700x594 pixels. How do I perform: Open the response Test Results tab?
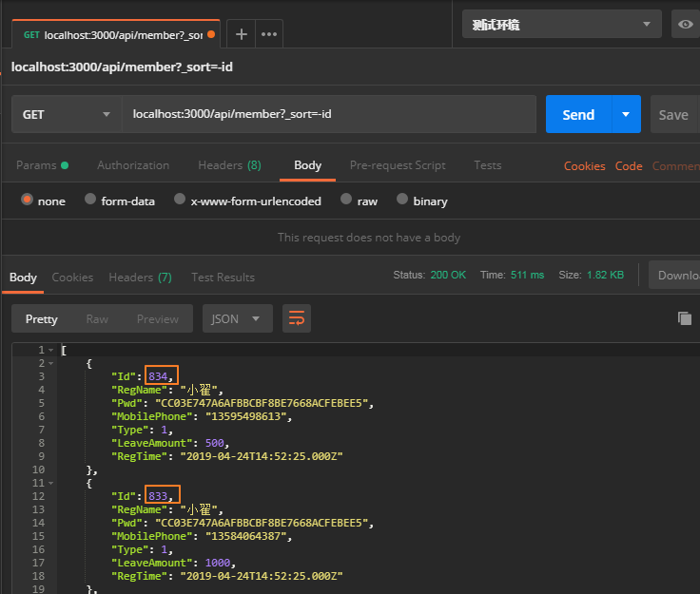(x=223, y=278)
